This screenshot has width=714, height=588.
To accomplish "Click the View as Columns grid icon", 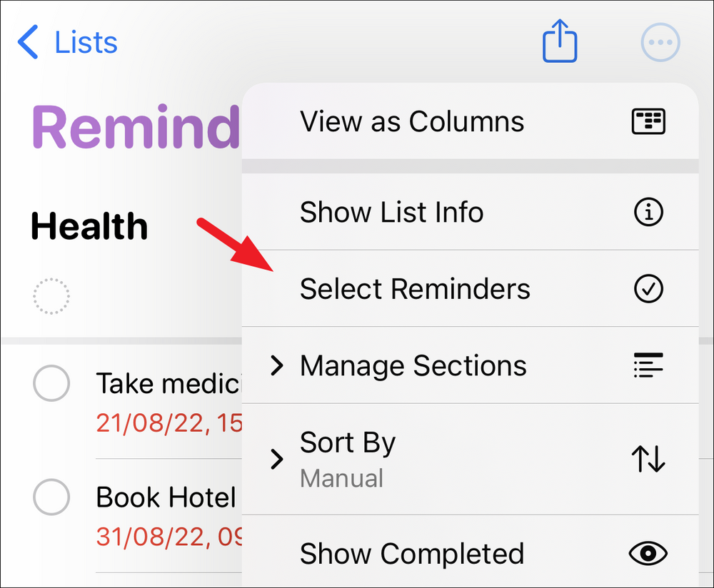I will (648, 121).
